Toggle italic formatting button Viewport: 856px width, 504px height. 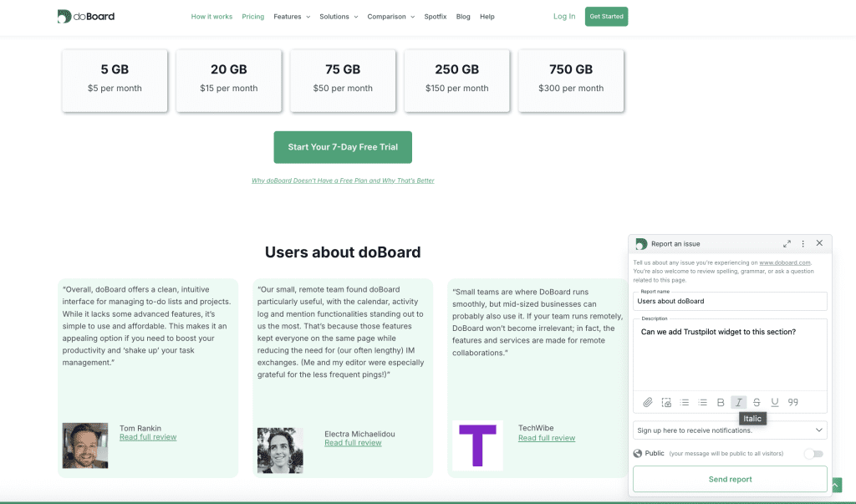point(739,402)
